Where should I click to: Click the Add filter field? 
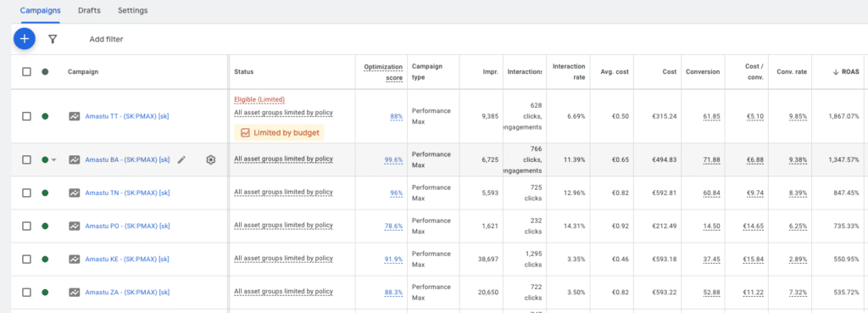pyautogui.click(x=106, y=39)
